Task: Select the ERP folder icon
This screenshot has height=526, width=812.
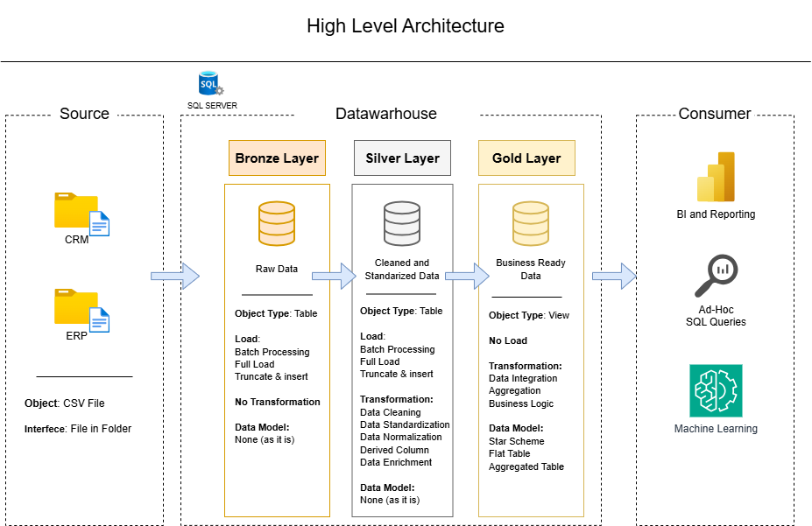Action: (81, 310)
